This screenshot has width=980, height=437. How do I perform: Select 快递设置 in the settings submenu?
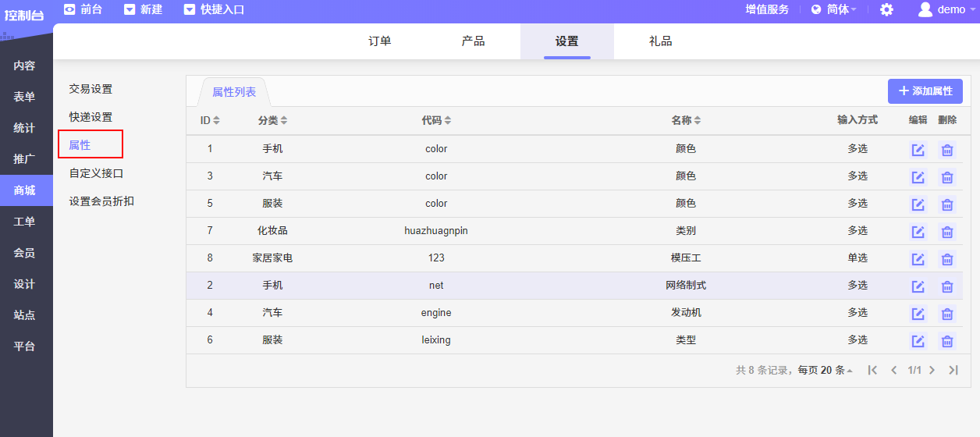coord(91,117)
